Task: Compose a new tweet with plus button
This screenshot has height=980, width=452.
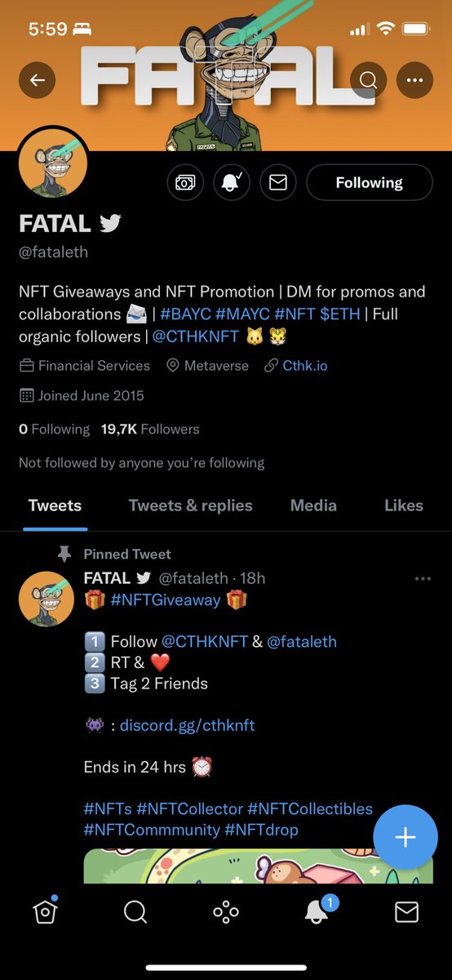Action: tap(405, 837)
